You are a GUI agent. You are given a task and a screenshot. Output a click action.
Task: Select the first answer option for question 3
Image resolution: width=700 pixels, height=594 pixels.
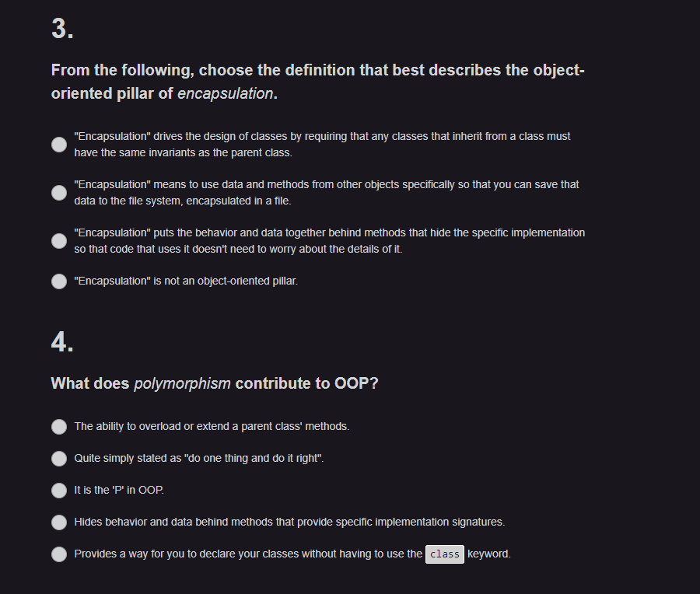tap(58, 144)
